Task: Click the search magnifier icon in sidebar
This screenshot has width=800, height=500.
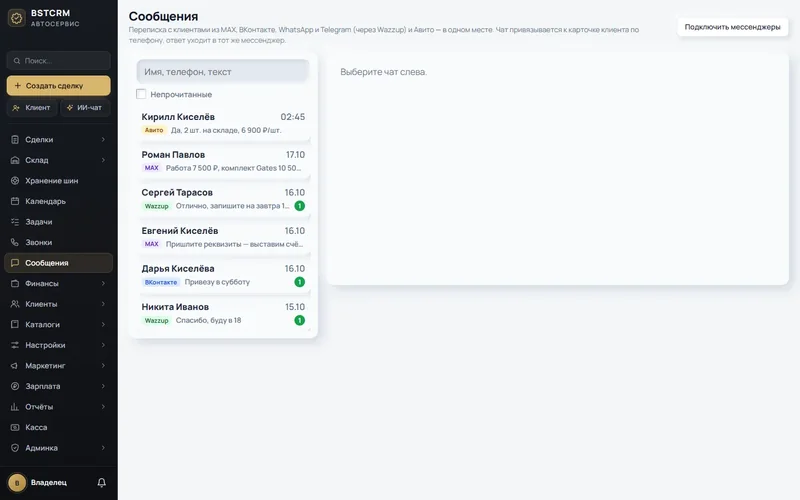Action: point(17,61)
